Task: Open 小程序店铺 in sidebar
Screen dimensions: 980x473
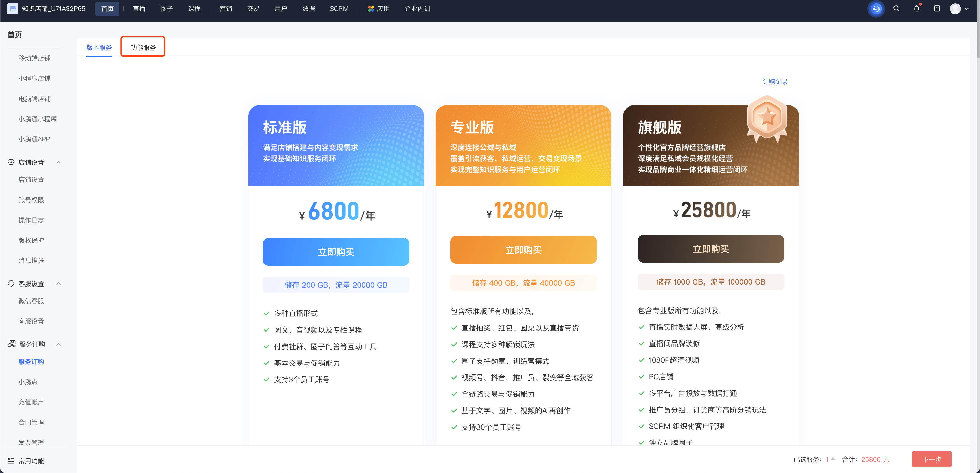Action: [34, 78]
